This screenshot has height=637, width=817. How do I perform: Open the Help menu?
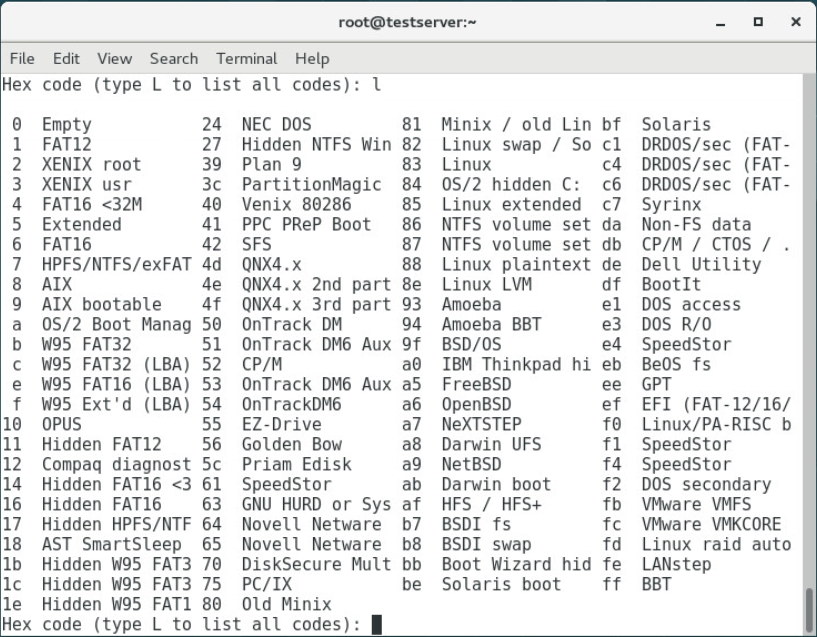312,58
